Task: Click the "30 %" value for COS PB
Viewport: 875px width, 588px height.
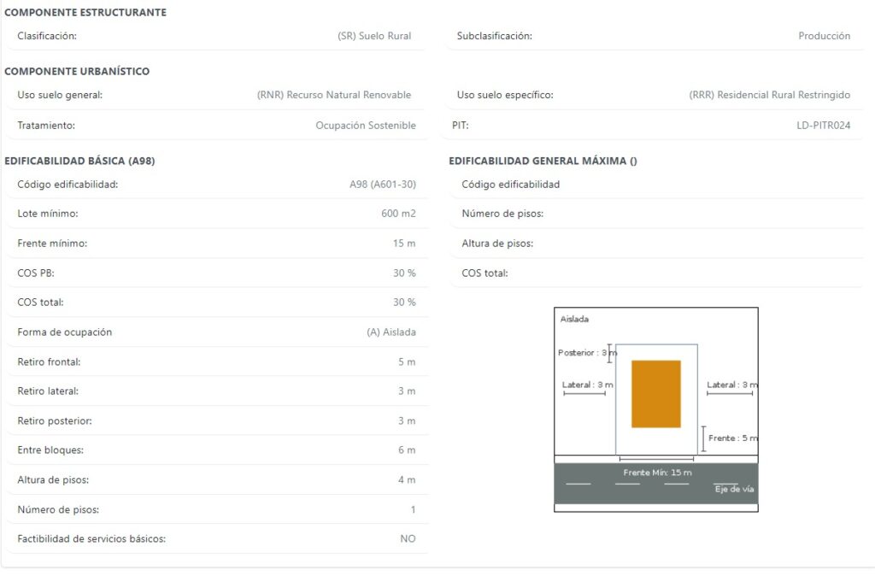Action: [x=404, y=273]
